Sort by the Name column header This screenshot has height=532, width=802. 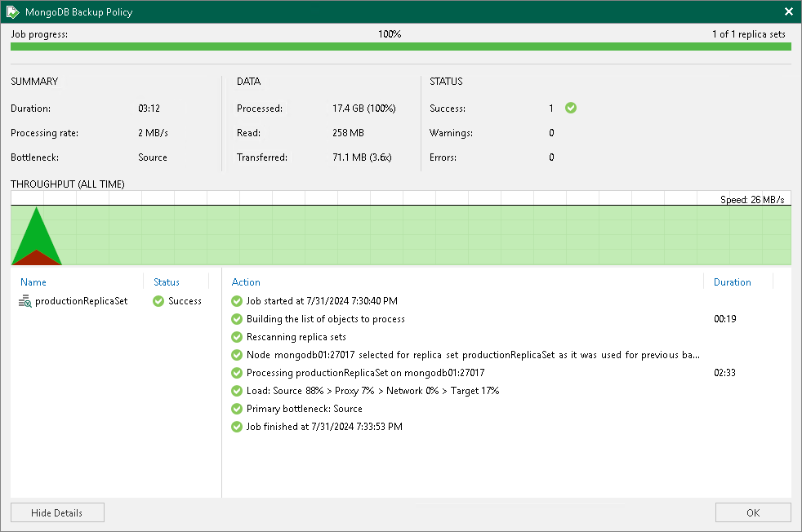[x=33, y=282]
